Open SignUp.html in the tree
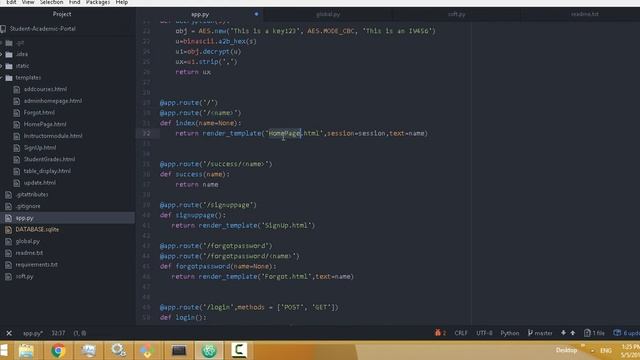Screen dimensions: 640x360 coord(40,148)
